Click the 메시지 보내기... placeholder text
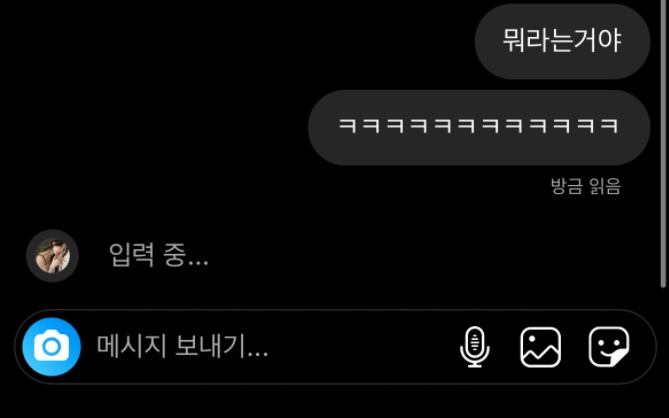The width and height of the screenshot is (669, 418). [x=182, y=346]
